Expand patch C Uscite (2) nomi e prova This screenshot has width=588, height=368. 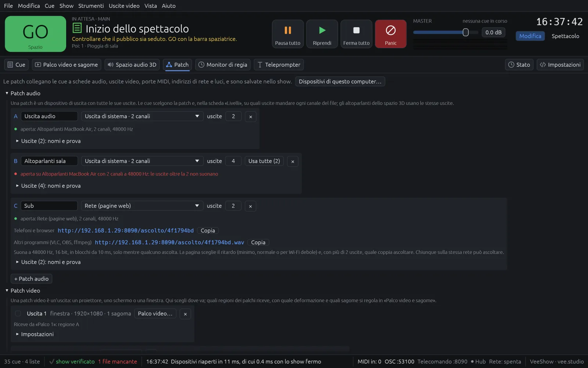(x=48, y=262)
